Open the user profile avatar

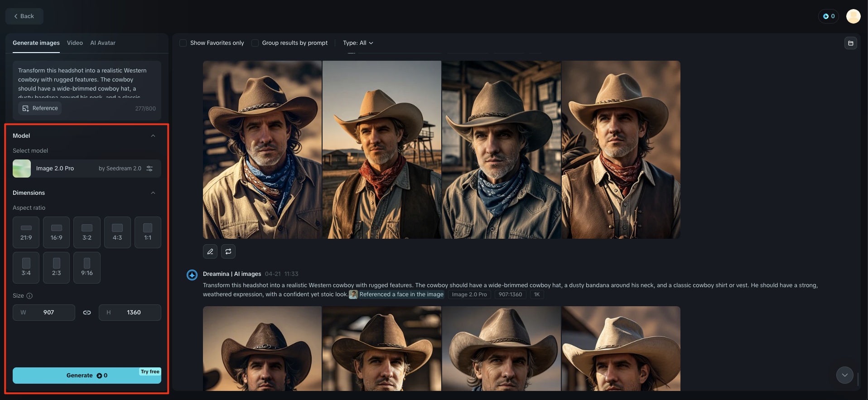pyautogui.click(x=854, y=16)
